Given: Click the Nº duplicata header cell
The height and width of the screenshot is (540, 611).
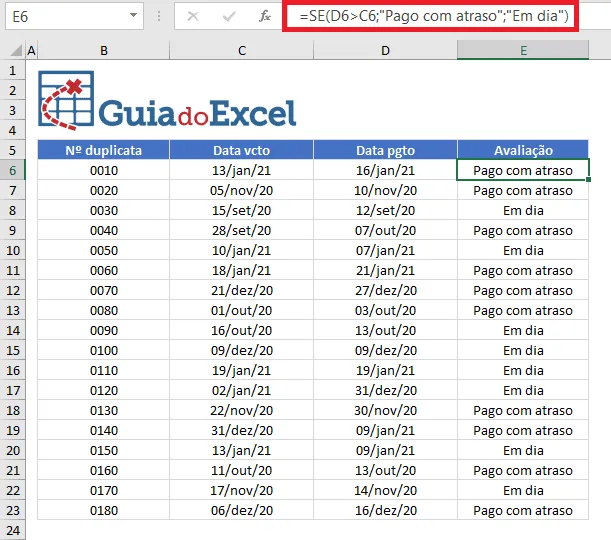Looking at the screenshot, I should (104, 150).
